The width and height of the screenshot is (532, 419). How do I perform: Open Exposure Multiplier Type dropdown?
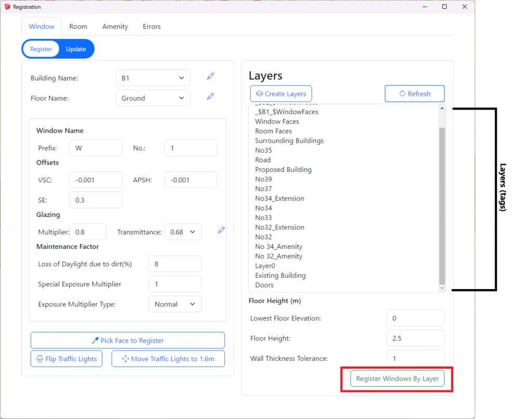tap(175, 304)
